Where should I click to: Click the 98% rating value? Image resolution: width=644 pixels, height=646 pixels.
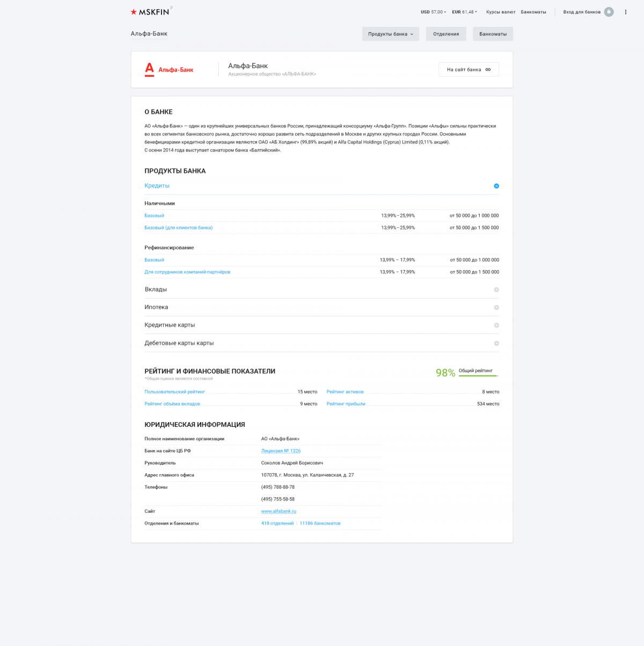445,373
